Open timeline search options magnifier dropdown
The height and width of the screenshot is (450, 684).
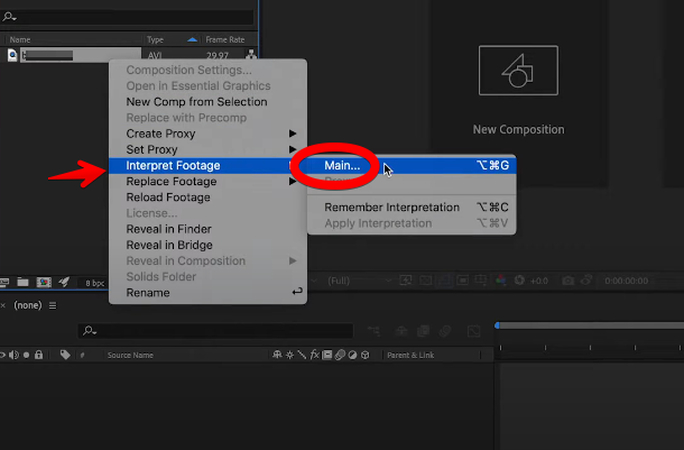pos(89,331)
